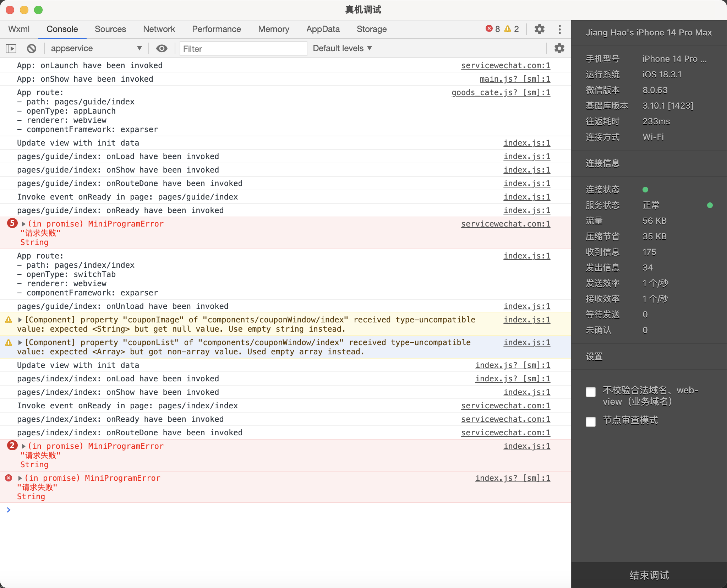Image resolution: width=727 pixels, height=588 pixels.
Task: Click the Wi-Fi connection type value
Action: [653, 137]
